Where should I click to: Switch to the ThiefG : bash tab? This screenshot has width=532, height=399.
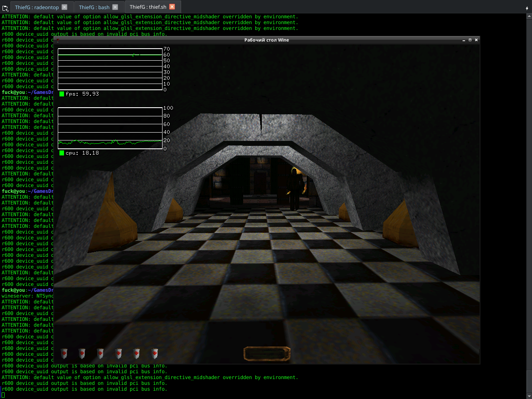(x=99, y=7)
